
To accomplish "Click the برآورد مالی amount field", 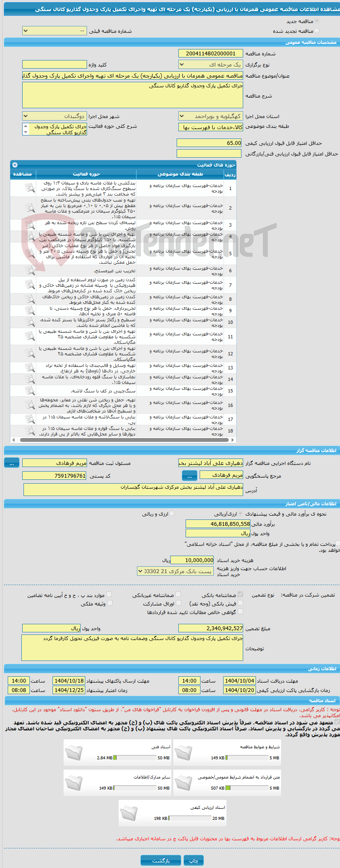I will click(x=218, y=524).
